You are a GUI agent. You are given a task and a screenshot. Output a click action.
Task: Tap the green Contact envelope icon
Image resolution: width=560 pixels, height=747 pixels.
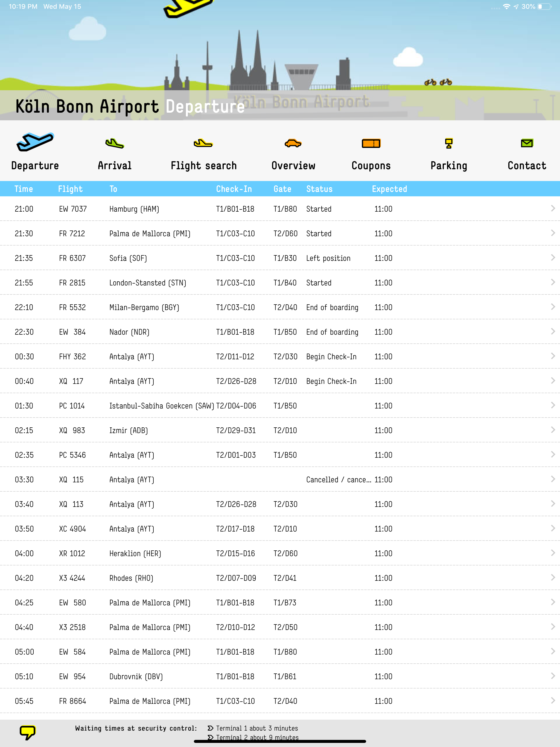[527, 143]
